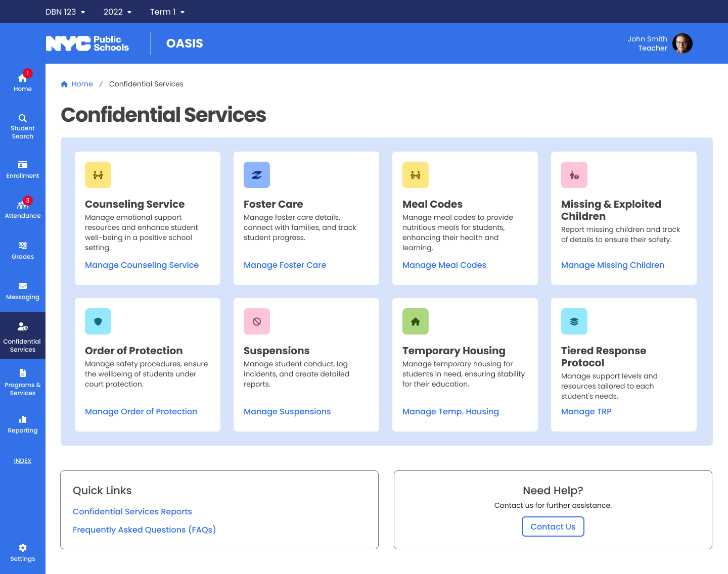This screenshot has width=728, height=574.
Task: Click the Temporary Housing house icon
Action: coord(415,321)
